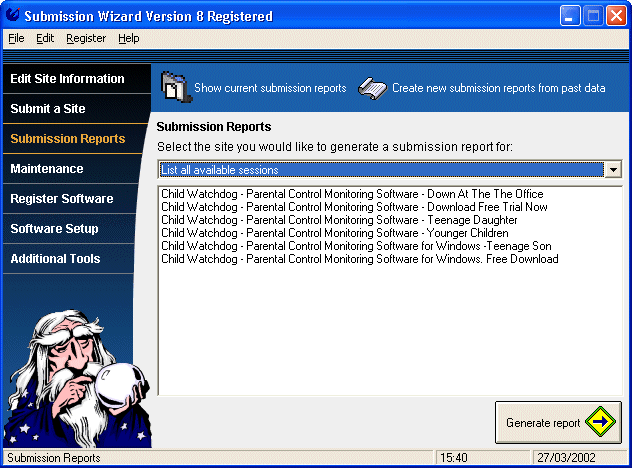This screenshot has width=632, height=468.
Task: Click the show current submission reports icon
Action: [176, 87]
